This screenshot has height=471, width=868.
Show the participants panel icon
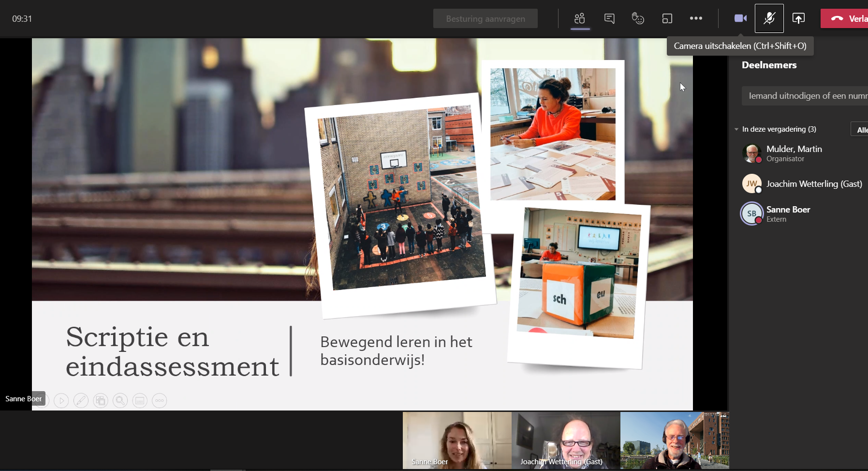pyautogui.click(x=580, y=18)
